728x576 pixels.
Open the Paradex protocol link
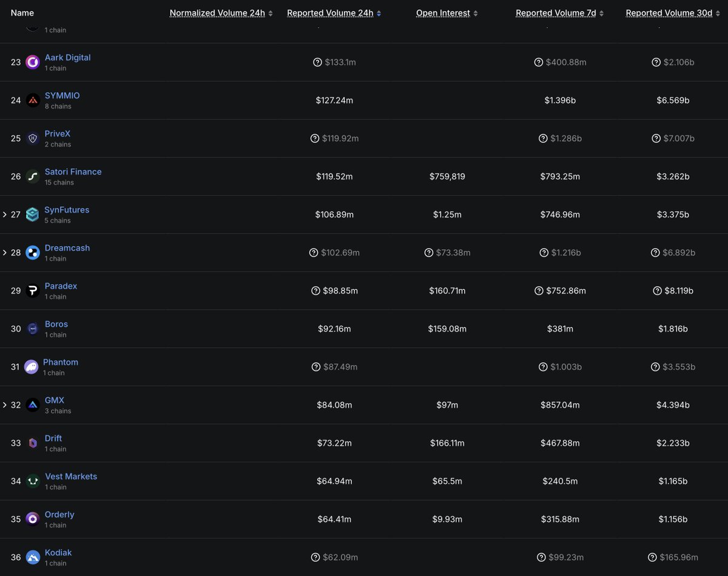pyautogui.click(x=61, y=286)
